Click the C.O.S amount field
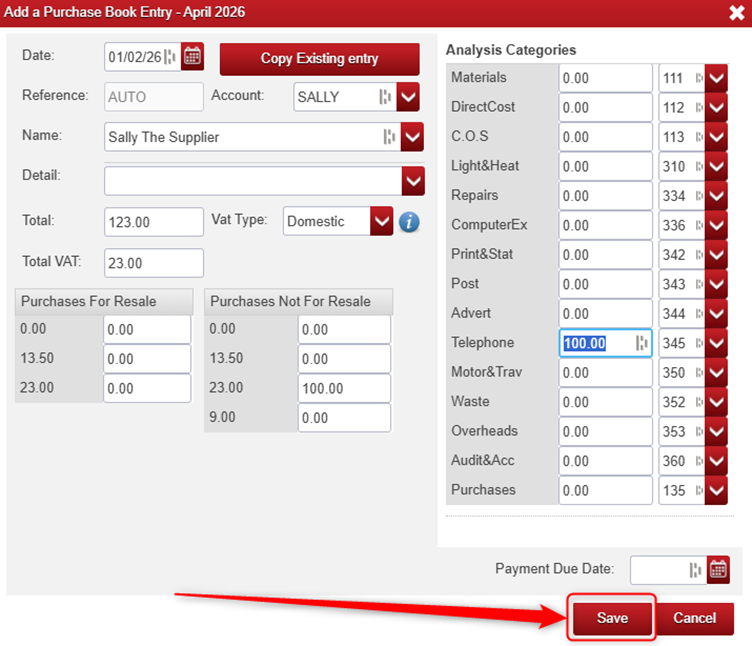The width and height of the screenshot is (752, 646). point(606,137)
